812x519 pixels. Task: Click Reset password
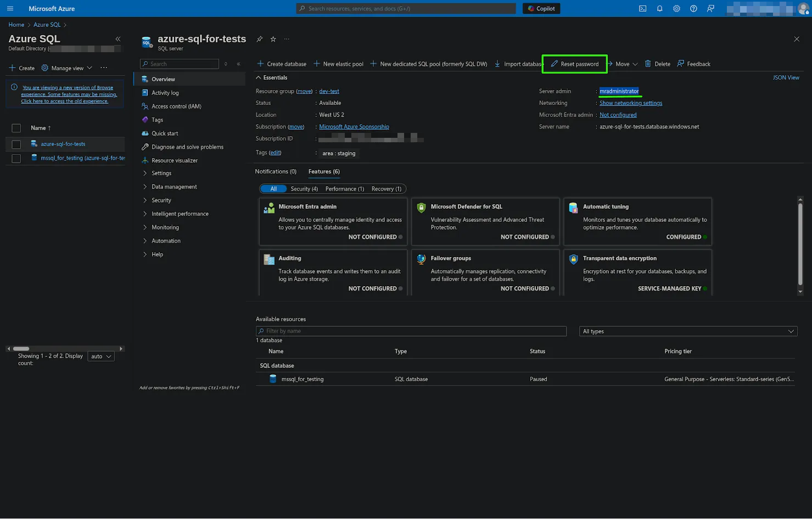(575, 64)
